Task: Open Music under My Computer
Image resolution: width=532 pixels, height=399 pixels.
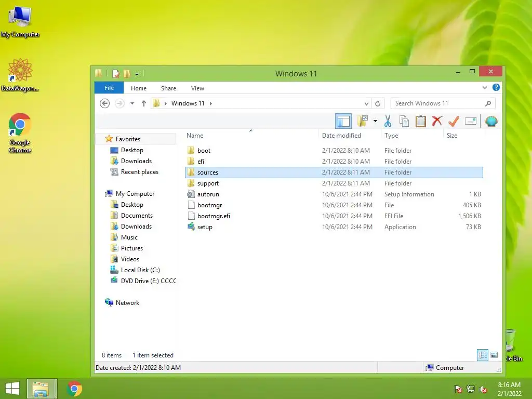Action: (x=129, y=237)
